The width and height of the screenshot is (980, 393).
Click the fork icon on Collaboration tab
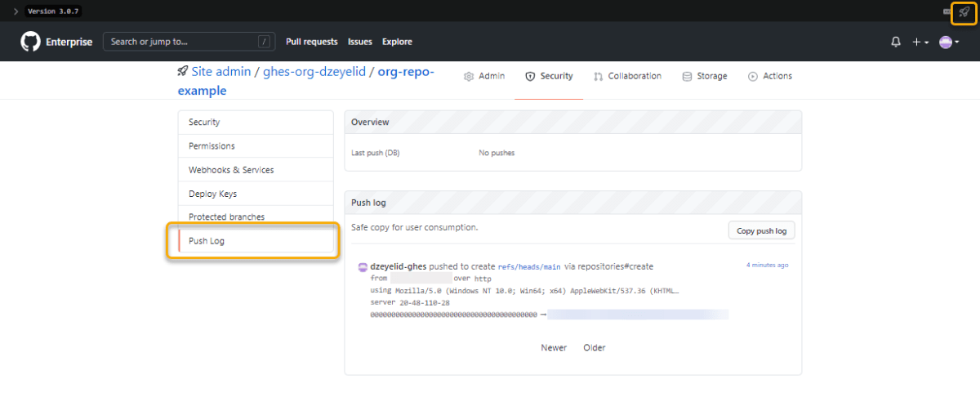pos(599,76)
